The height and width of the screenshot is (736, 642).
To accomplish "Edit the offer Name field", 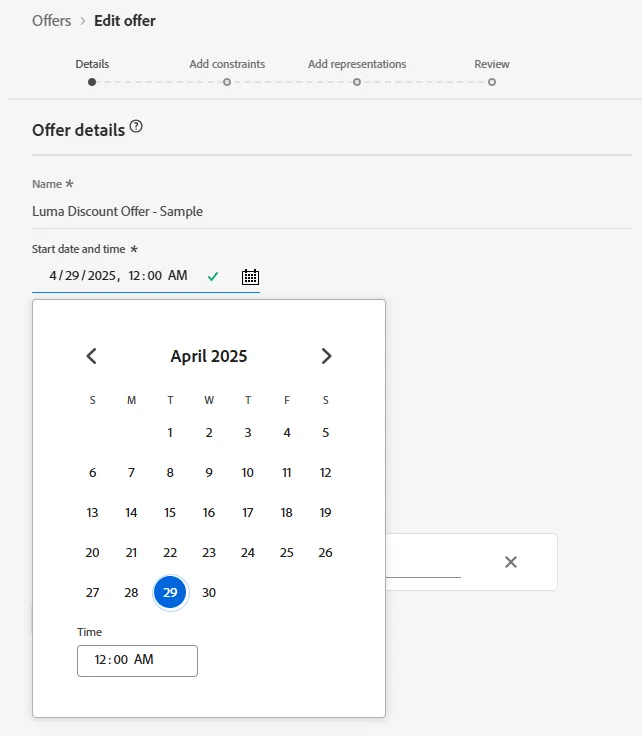I will pos(332,211).
